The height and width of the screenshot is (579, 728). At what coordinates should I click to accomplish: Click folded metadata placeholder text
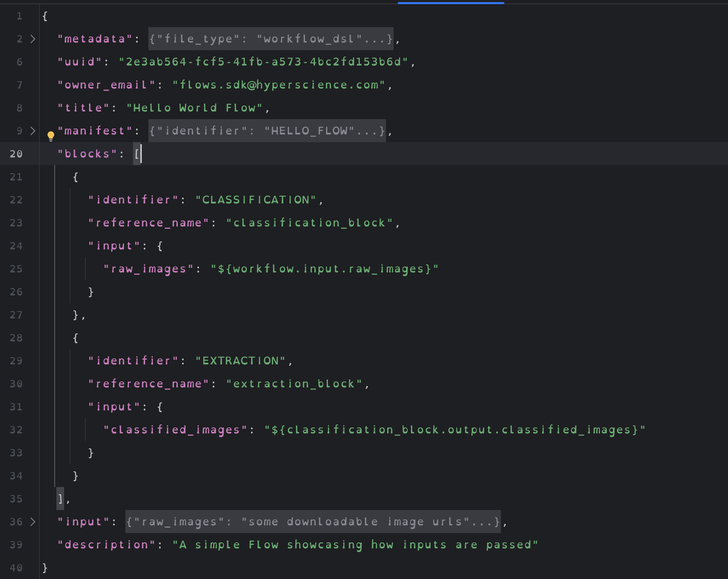pyautogui.click(x=271, y=39)
